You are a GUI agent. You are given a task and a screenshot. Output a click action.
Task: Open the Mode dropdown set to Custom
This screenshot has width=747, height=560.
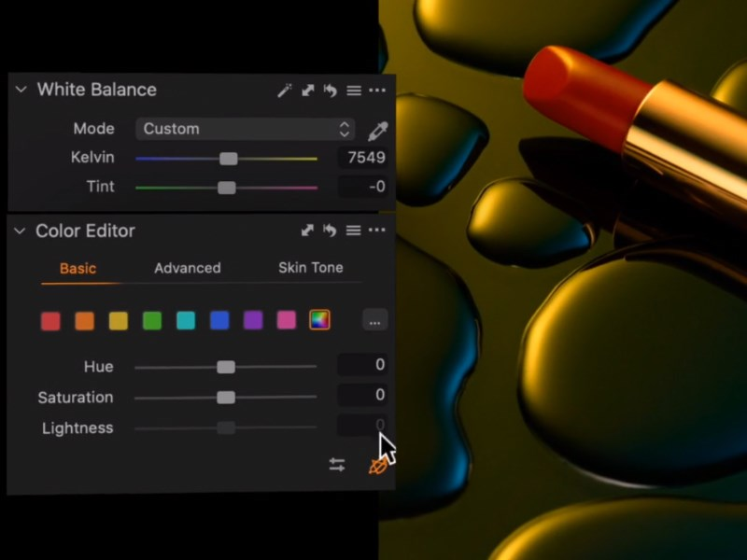tap(245, 129)
